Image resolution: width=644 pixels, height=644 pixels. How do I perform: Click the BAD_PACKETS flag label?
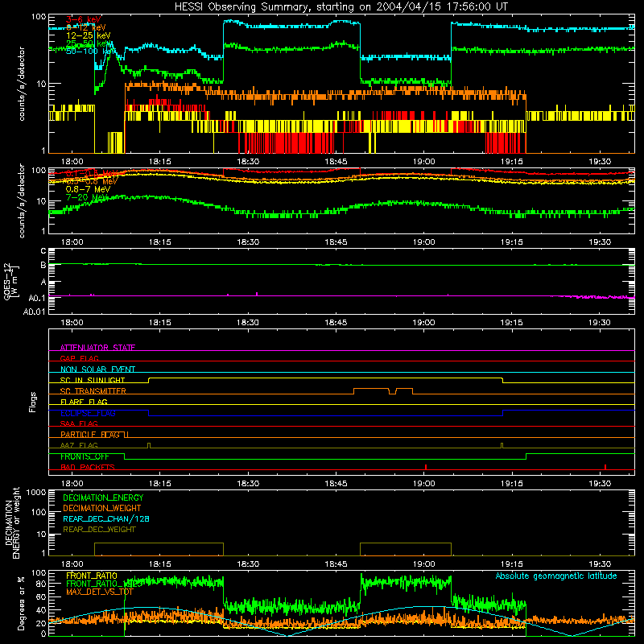pyautogui.click(x=88, y=467)
